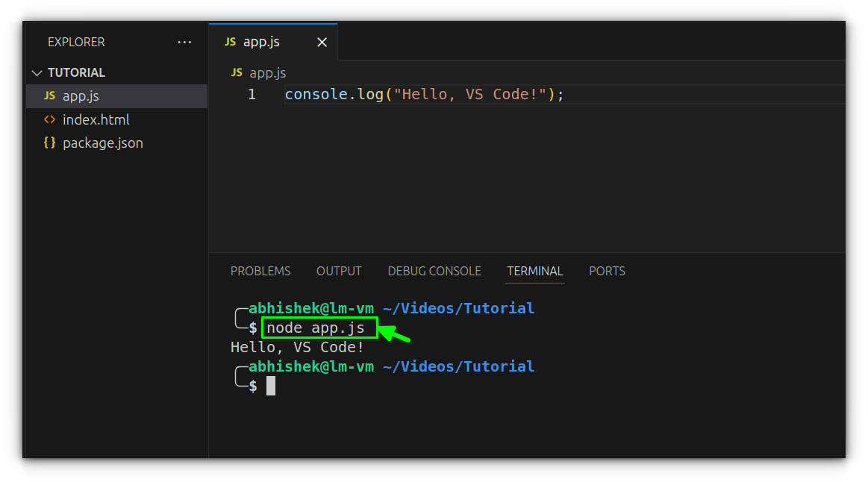Show the PORTS panel
This screenshot has width=868, height=482.
[x=607, y=271]
